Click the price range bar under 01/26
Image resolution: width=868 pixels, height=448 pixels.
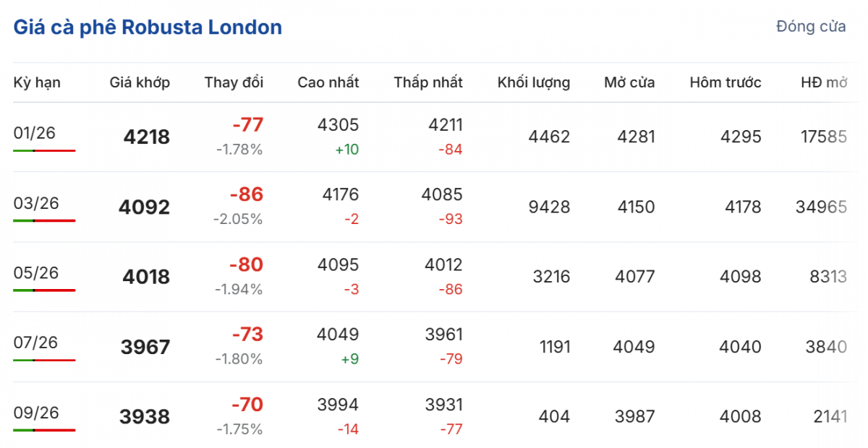(x=44, y=150)
